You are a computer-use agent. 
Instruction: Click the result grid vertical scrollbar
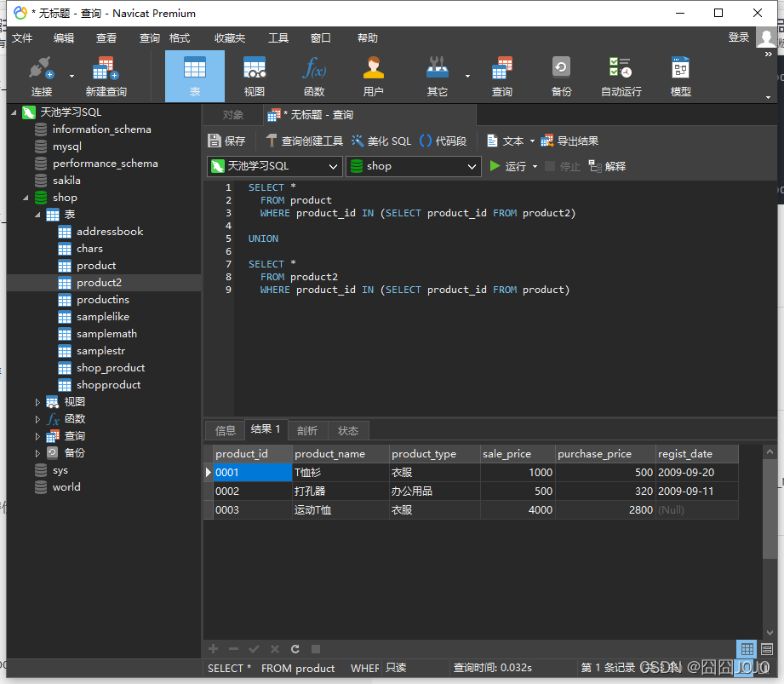[x=770, y=510]
